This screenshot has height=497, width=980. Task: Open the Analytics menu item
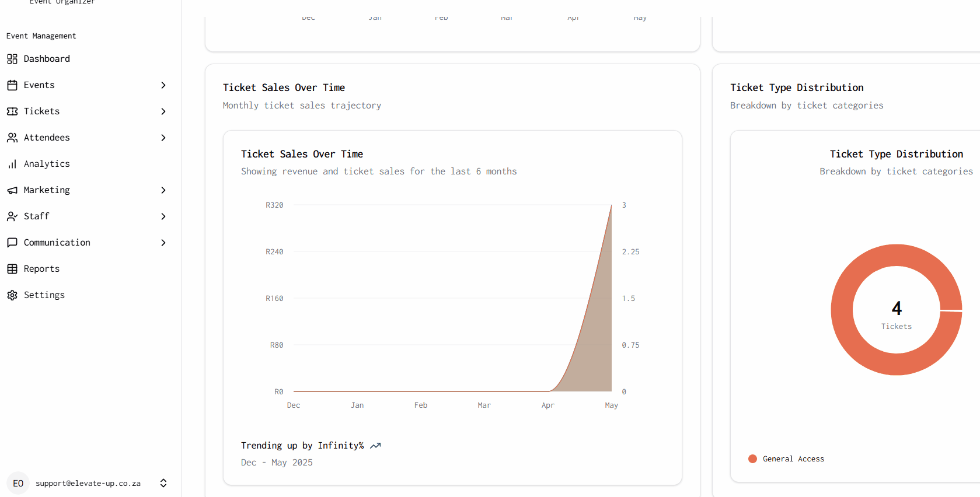pos(47,164)
